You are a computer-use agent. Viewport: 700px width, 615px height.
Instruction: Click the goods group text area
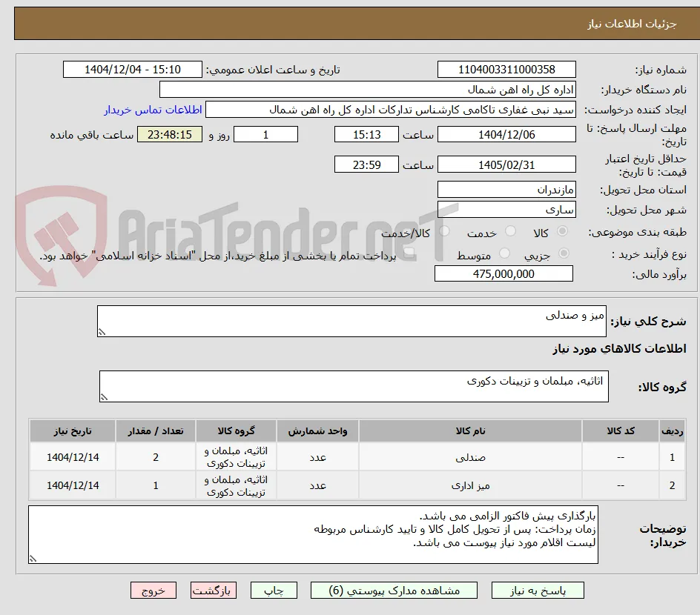tap(354, 386)
